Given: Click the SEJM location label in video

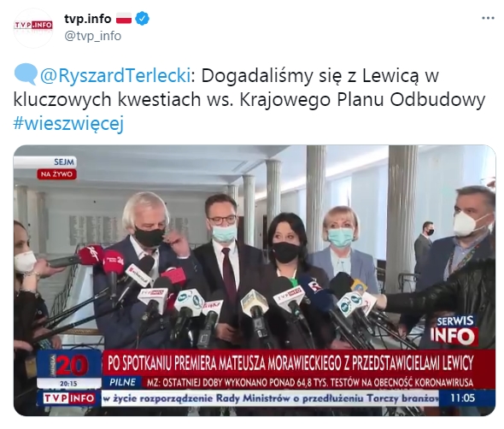Looking at the screenshot, I should click(64, 162).
